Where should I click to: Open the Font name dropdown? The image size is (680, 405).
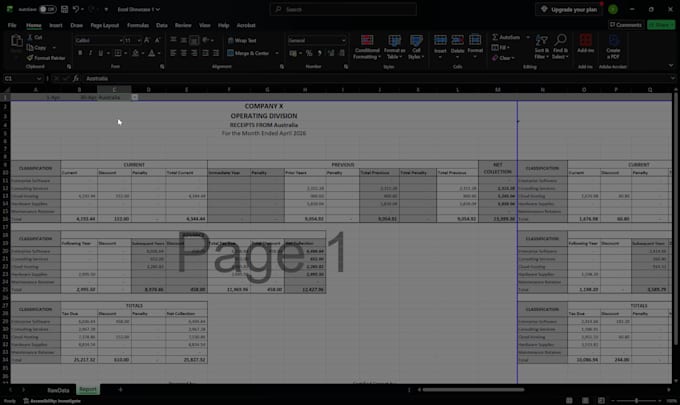[x=121, y=40]
